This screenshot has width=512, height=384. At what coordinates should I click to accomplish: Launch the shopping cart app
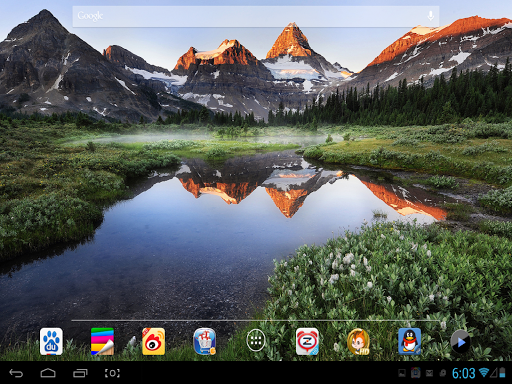[x=205, y=341]
